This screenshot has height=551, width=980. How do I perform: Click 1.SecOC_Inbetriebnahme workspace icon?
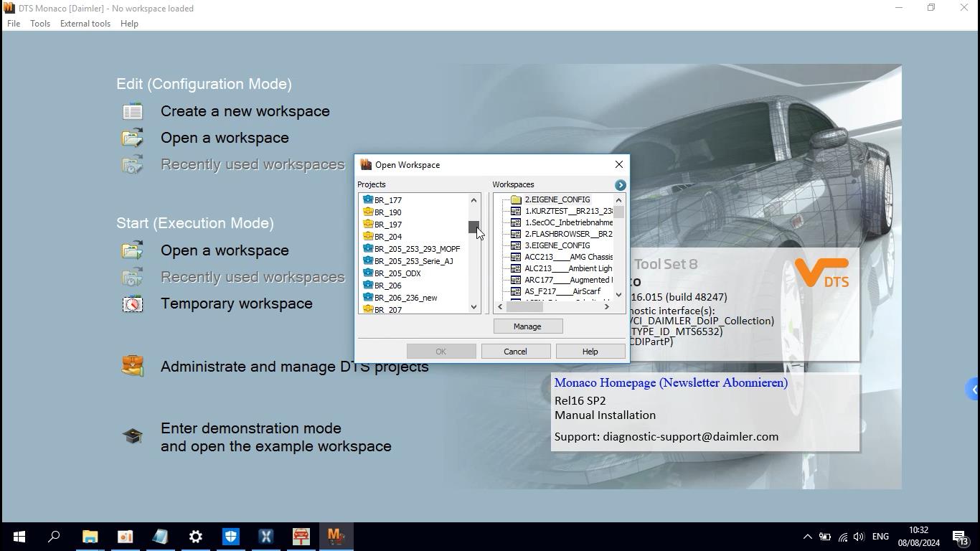pos(516,222)
